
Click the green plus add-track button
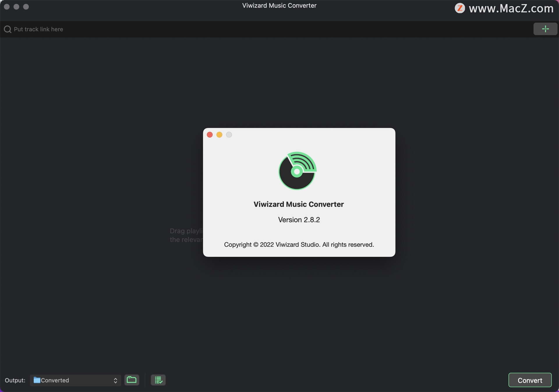545,29
